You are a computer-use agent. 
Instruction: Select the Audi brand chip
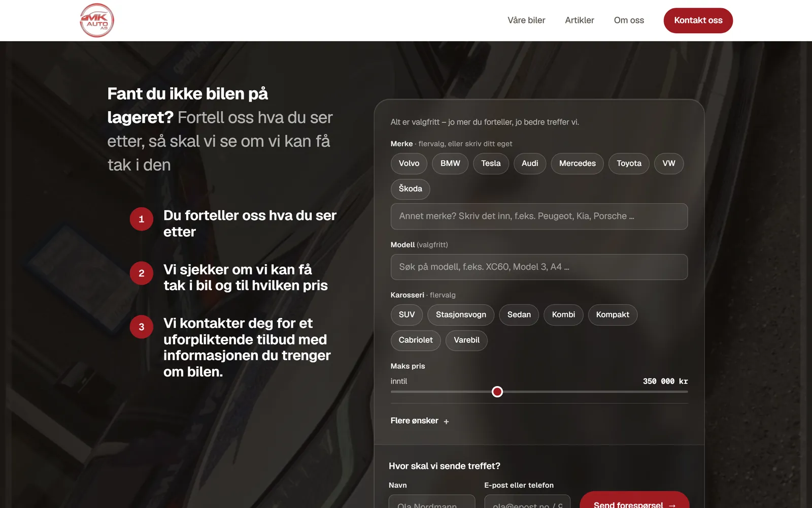(530, 164)
